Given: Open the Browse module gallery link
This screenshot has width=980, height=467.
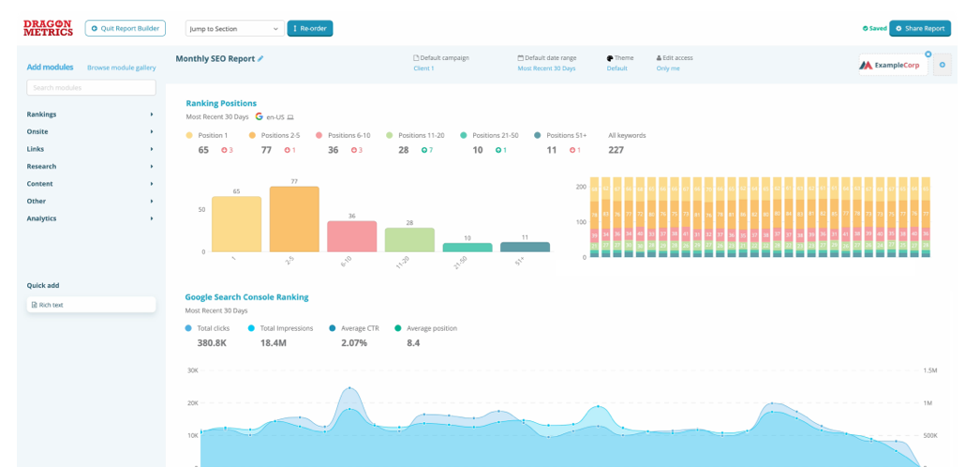Looking at the screenshot, I should click(x=121, y=68).
